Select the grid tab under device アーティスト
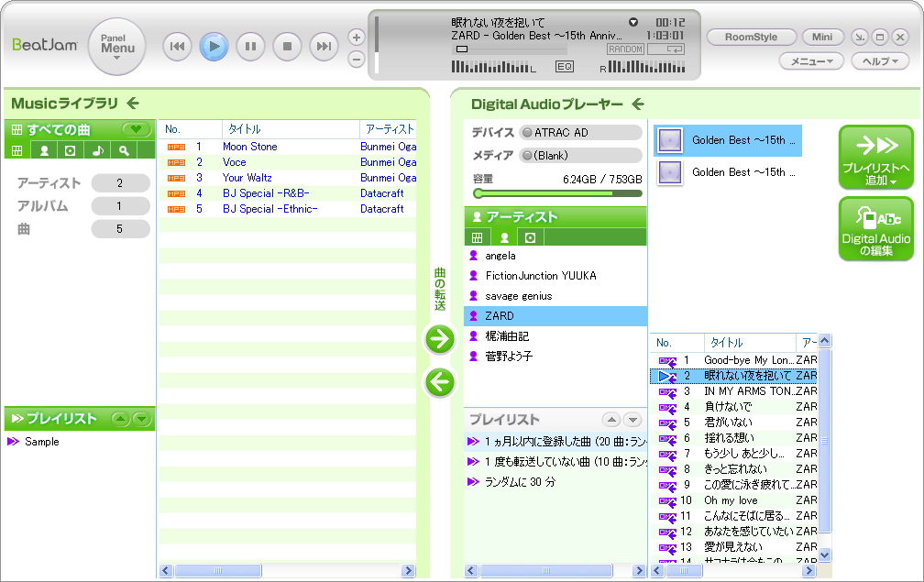Image resolution: width=924 pixels, height=582 pixels. click(x=478, y=237)
